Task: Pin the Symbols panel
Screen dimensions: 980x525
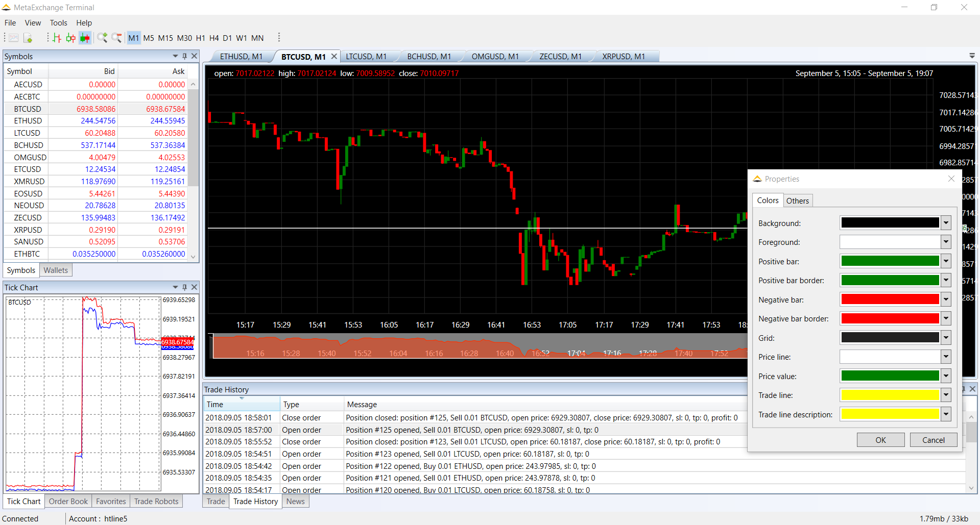Action: click(x=184, y=56)
